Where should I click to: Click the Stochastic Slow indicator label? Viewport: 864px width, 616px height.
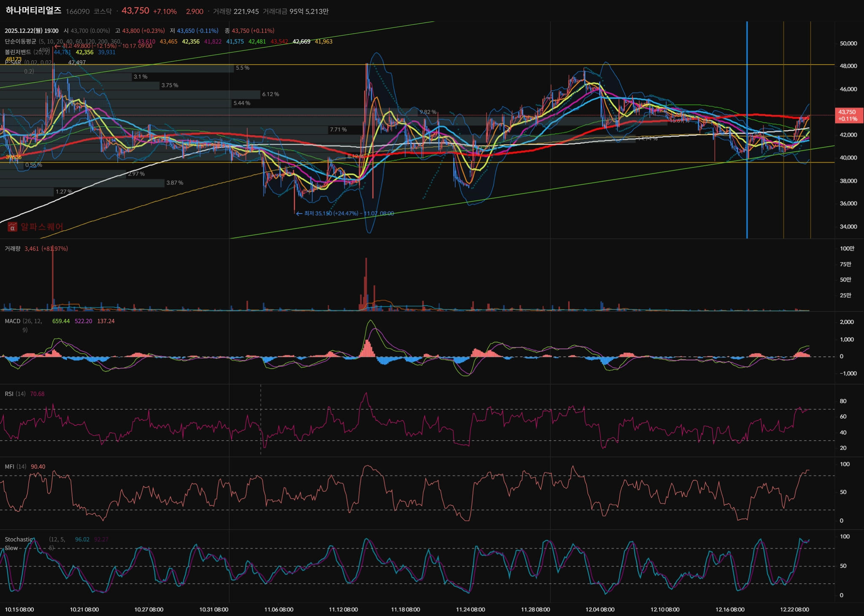[x=19, y=540]
